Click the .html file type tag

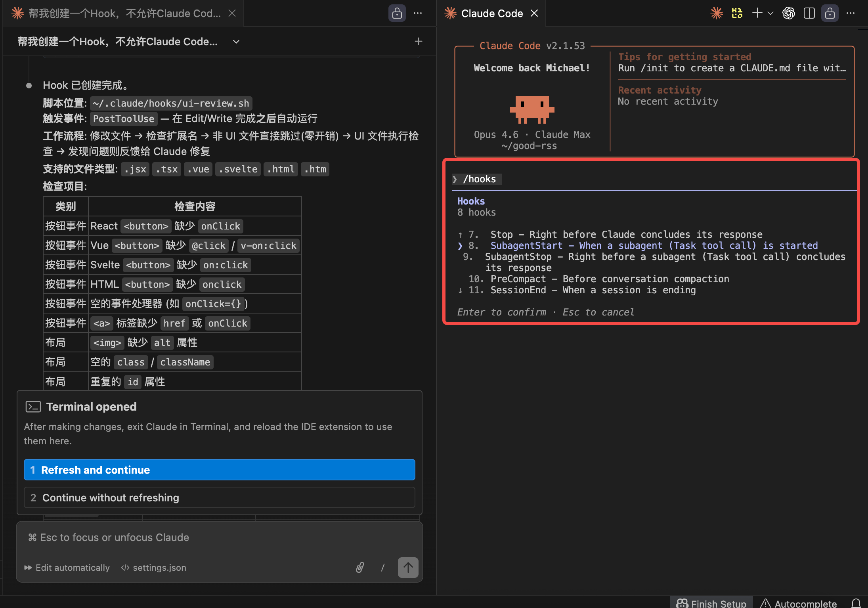[x=281, y=169]
